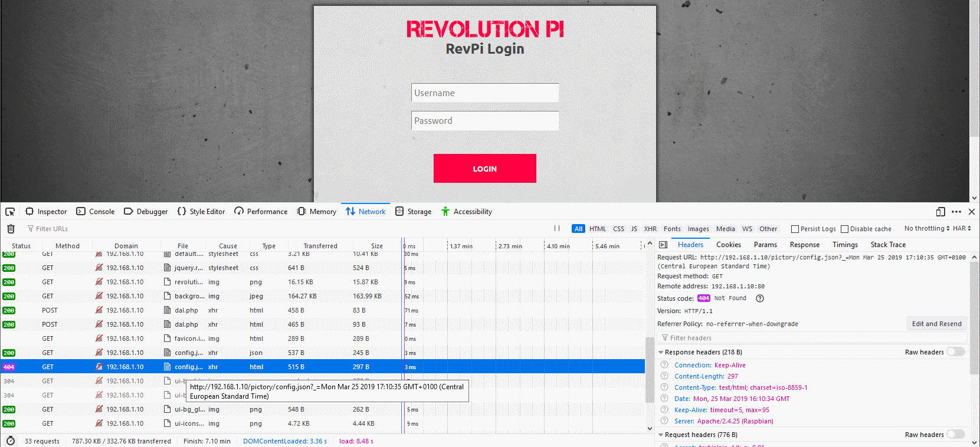Viewport: 980px width, 447px height.
Task: Open performance analysis stopwatch icon
Action: [x=10, y=441]
